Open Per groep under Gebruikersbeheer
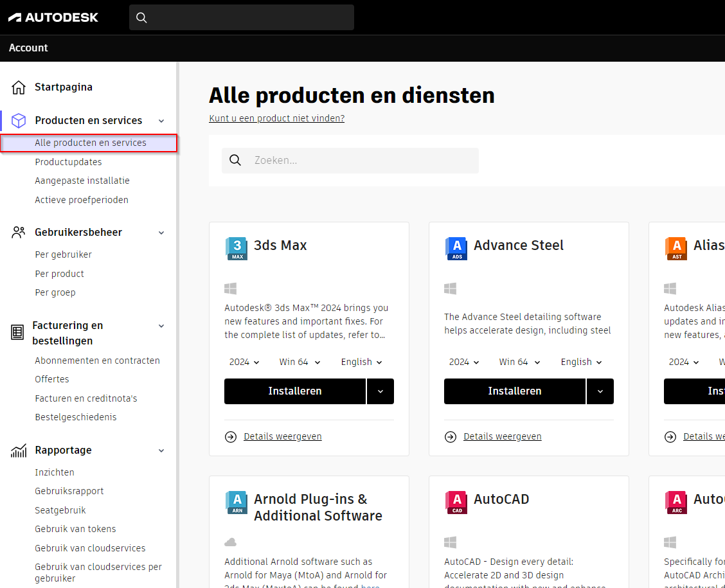 tap(55, 292)
